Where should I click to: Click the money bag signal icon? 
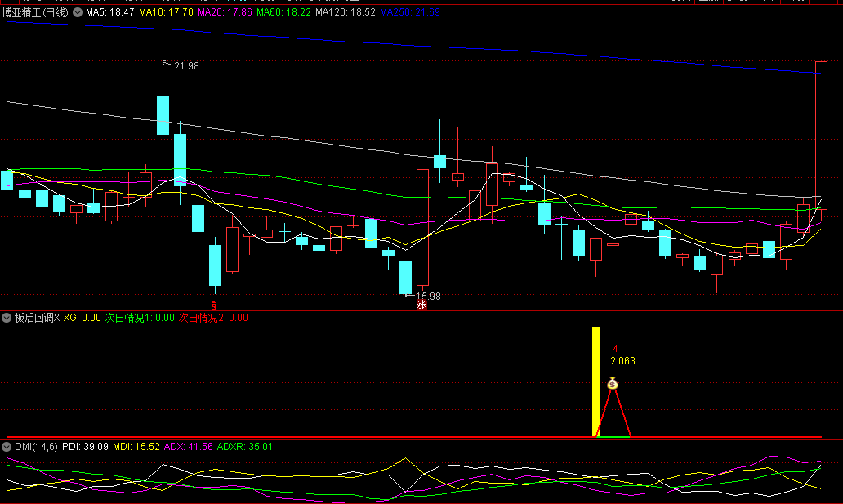click(x=613, y=383)
